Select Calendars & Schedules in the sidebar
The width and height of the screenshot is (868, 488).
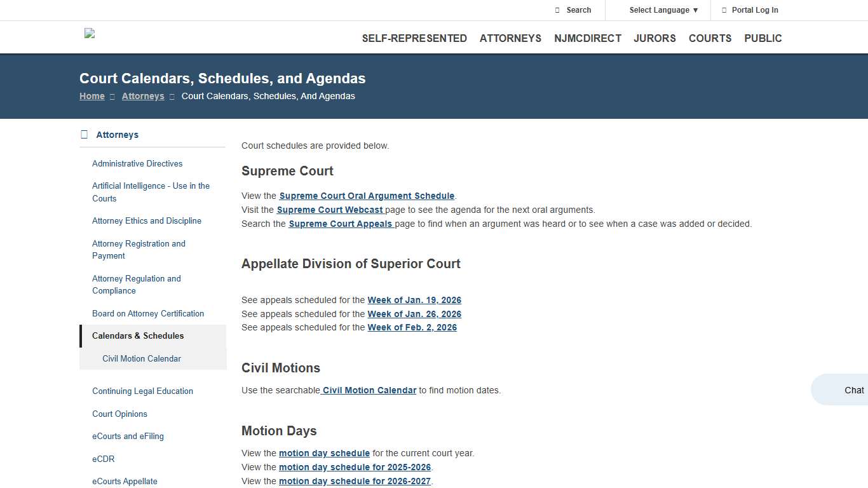tap(138, 335)
